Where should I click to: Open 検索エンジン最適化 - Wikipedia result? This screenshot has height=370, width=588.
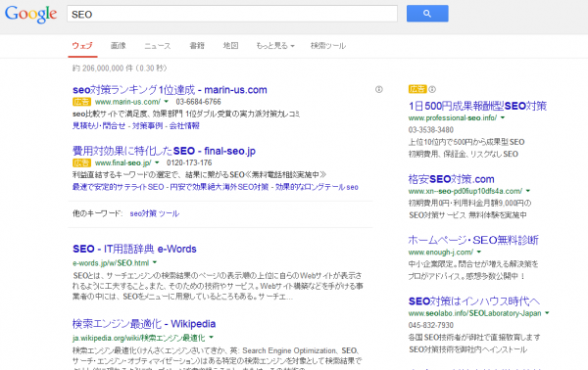click(144, 324)
